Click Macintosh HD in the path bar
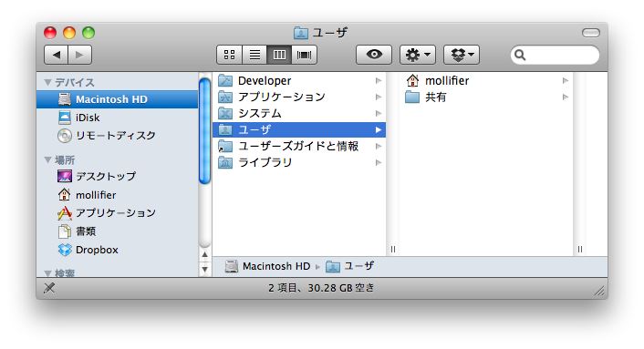 coord(268,266)
